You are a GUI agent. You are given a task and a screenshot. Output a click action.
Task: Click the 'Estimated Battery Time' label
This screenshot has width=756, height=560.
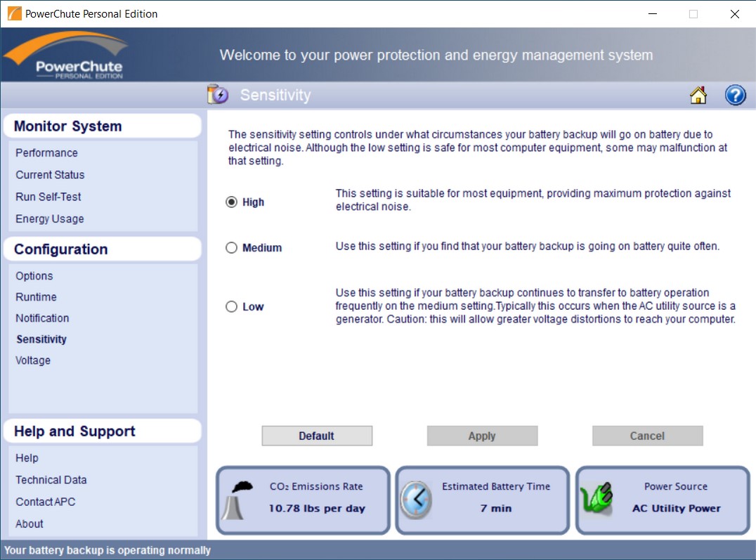pyautogui.click(x=496, y=487)
